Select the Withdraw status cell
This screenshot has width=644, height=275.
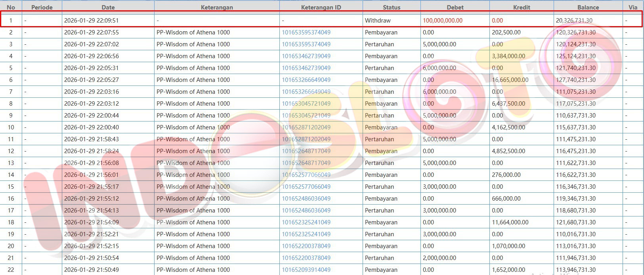[x=378, y=21]
